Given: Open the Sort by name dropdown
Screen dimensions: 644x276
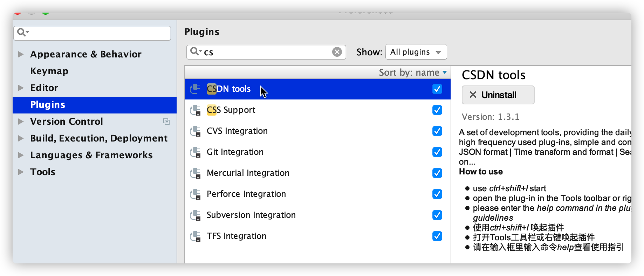Looking at the screenshot, I should click(413, 73).
